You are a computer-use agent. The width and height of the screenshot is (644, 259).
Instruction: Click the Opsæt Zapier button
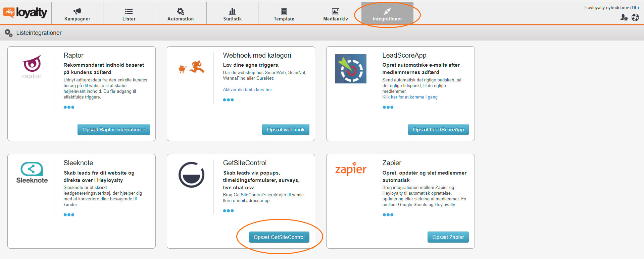(x=448, y=237)
